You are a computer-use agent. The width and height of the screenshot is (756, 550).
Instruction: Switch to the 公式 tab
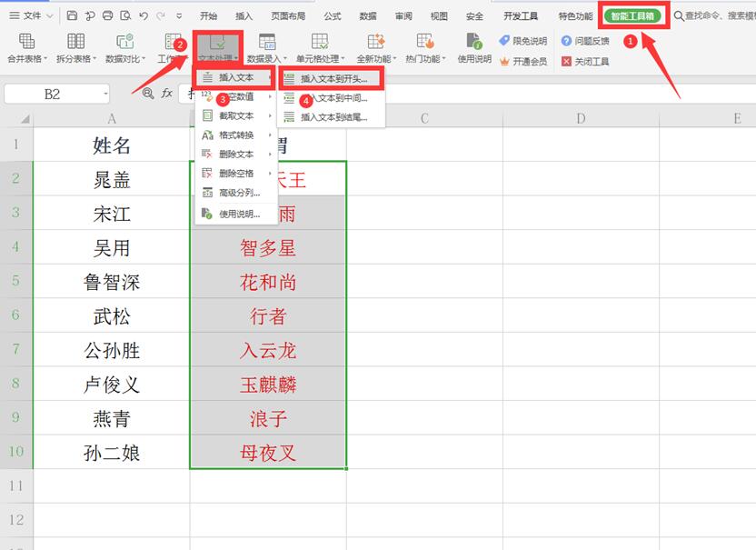[333, 16]
